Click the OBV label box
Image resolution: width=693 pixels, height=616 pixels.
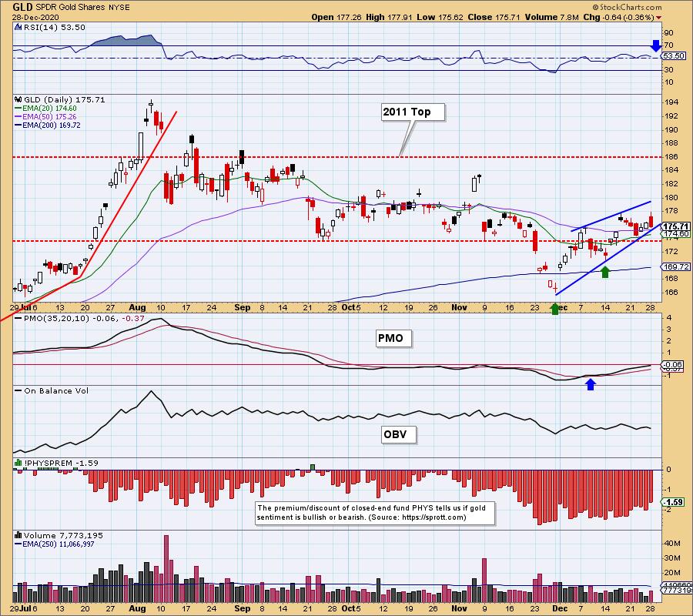tap(398, 434)
